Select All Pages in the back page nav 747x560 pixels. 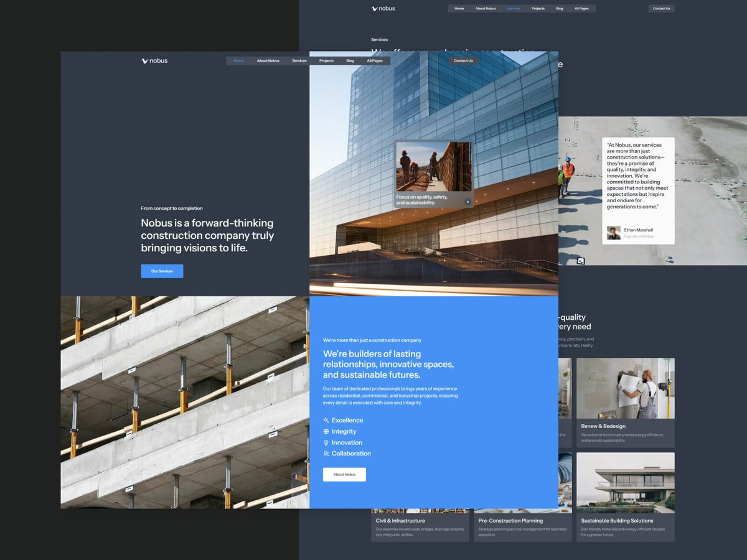(582, 9)
